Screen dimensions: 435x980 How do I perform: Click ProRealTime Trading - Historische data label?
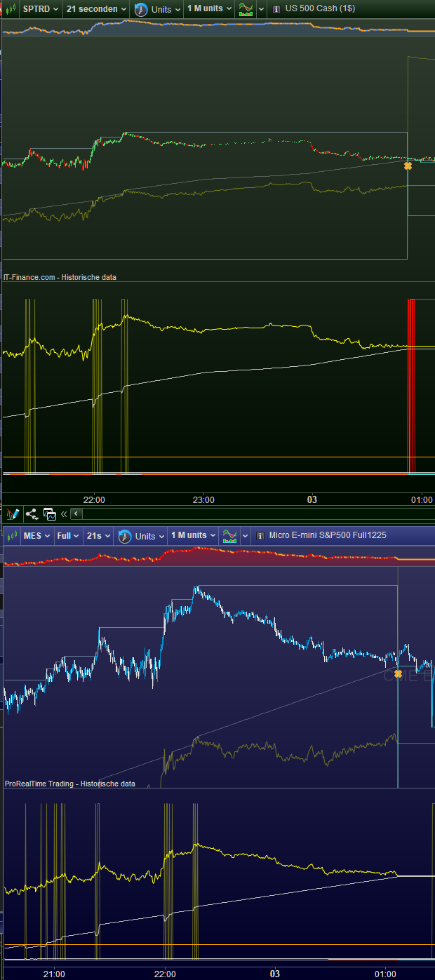[x=70, y=784]
